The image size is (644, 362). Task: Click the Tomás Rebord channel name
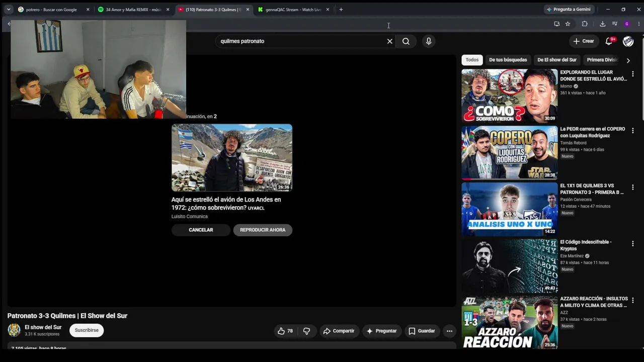[x=573, y=143]
